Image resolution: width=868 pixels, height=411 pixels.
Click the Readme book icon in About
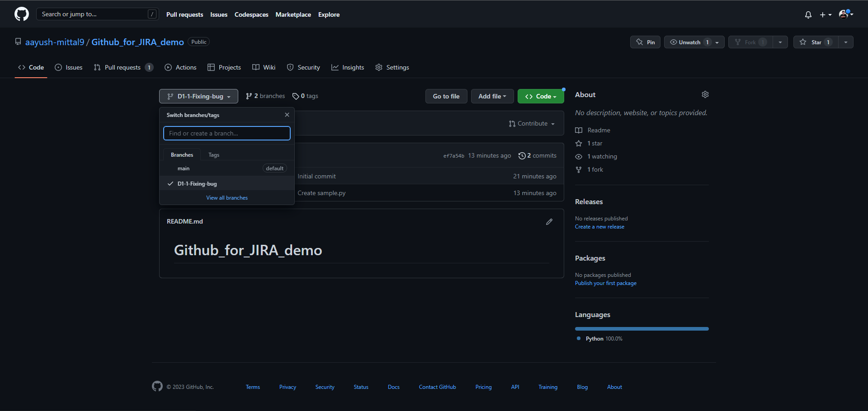[x=579, y=130]
